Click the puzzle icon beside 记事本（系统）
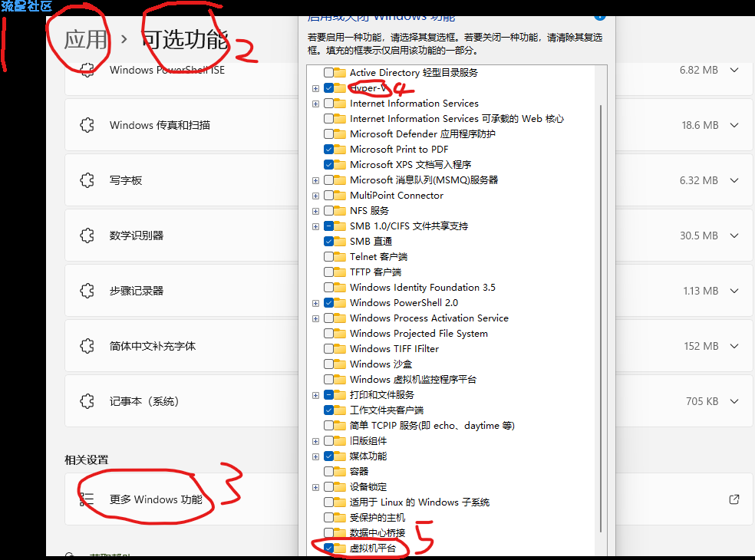 point(87,401)
